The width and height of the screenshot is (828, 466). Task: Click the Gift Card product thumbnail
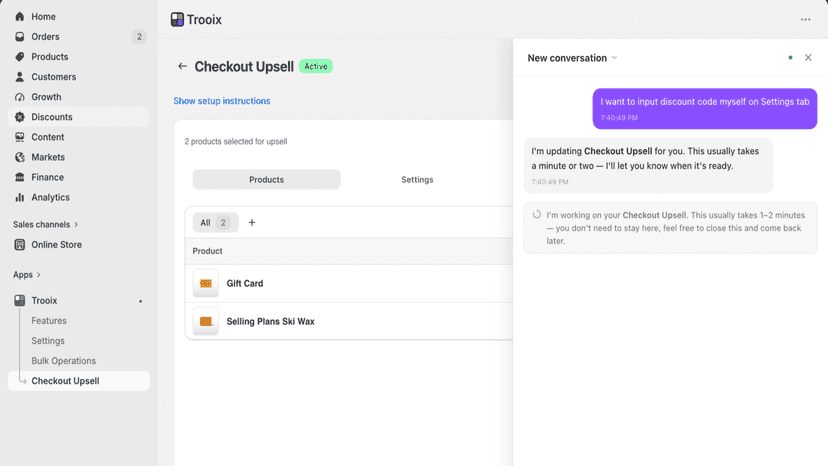pyautogui.click(x=205, y=283)
